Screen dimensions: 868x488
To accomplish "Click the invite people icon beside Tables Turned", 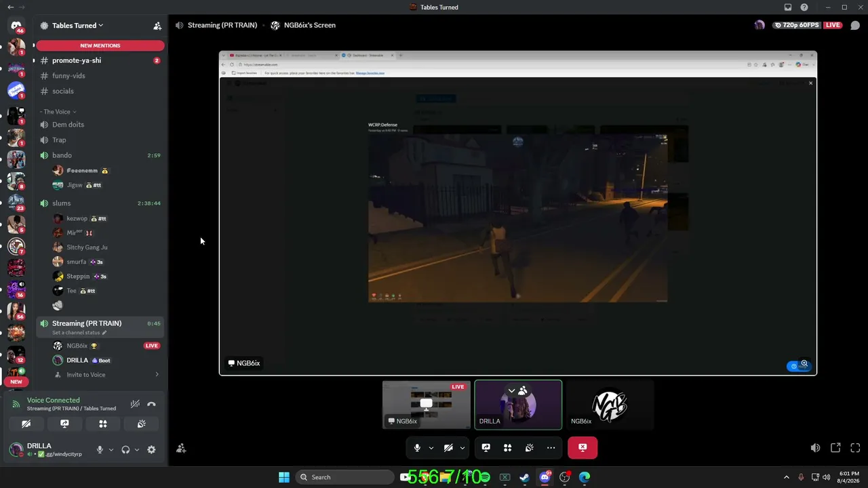I will click(157, 26).
